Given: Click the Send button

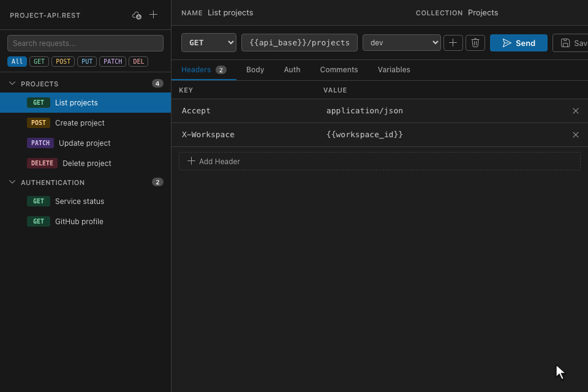Looking at the screenshot, I should point(519,43).
